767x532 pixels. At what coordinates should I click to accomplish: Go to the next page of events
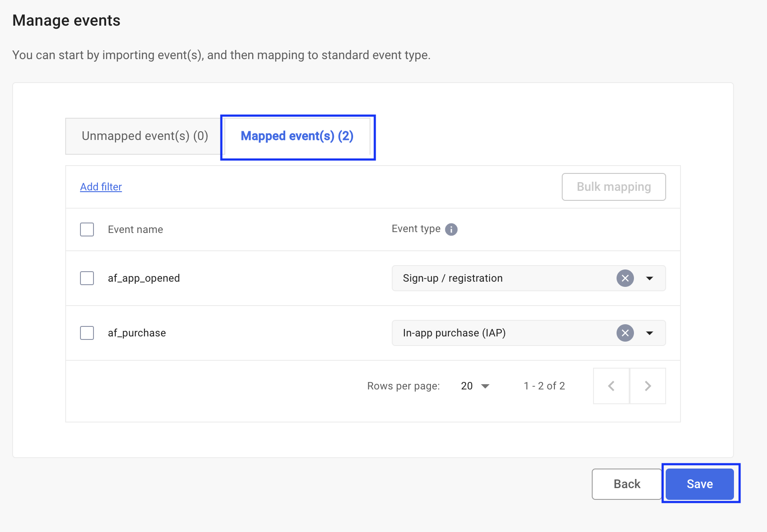tap(647, 386)
